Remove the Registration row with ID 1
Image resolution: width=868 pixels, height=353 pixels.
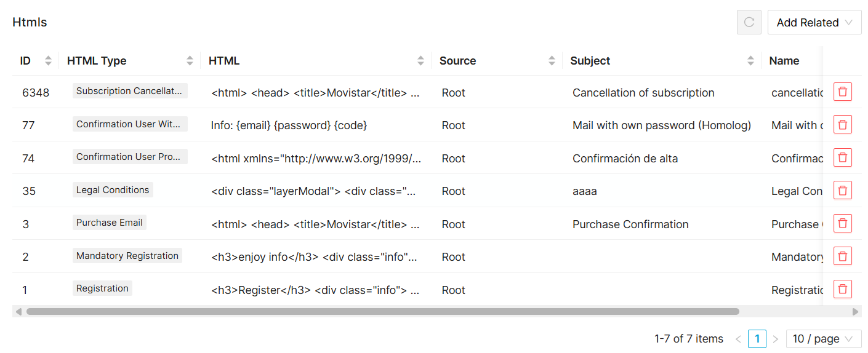point(842,289)
